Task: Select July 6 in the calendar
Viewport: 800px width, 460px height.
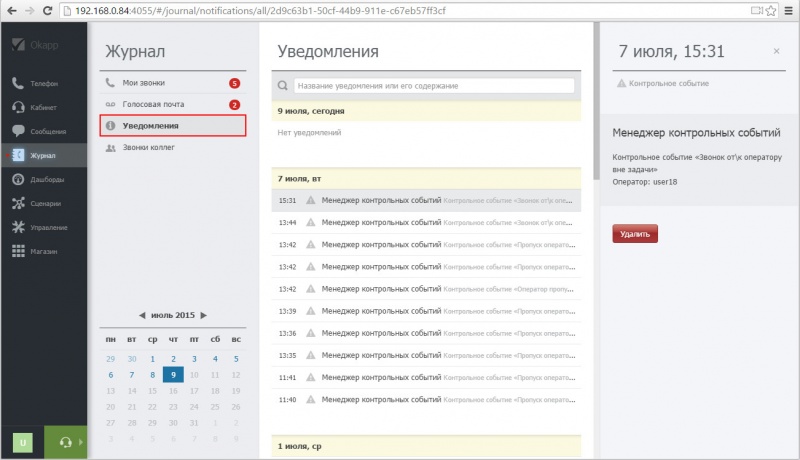Action: tap(111, 375)
